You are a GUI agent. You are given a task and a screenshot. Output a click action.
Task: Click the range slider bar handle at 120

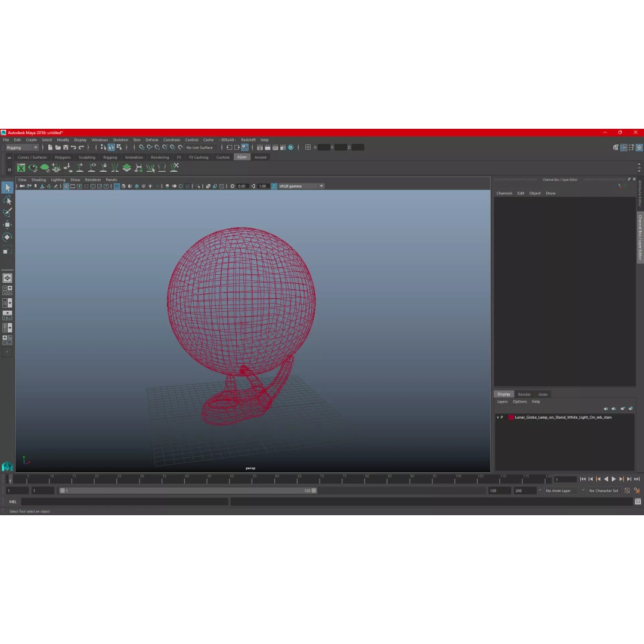(x=314, y=490)
